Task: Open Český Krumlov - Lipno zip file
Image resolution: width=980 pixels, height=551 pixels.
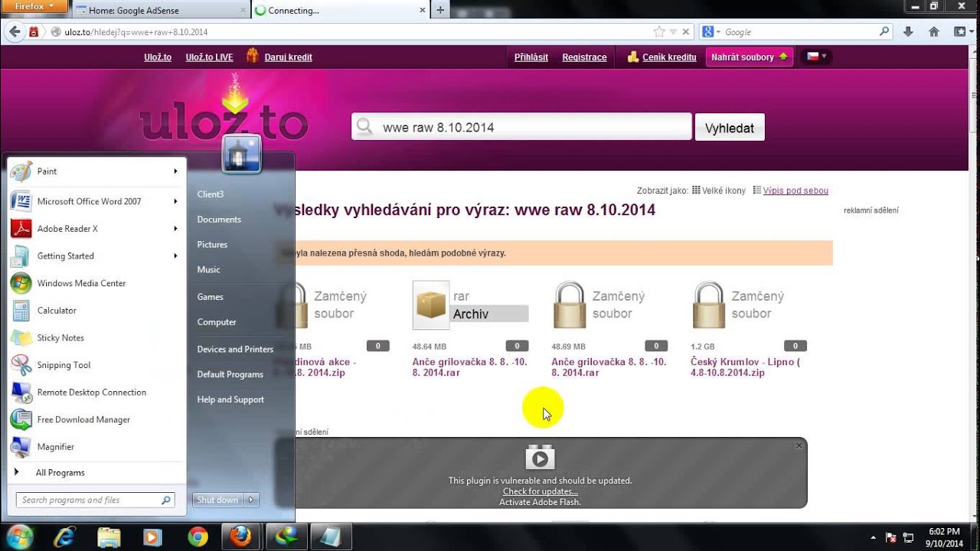Action: coord(745,367)
